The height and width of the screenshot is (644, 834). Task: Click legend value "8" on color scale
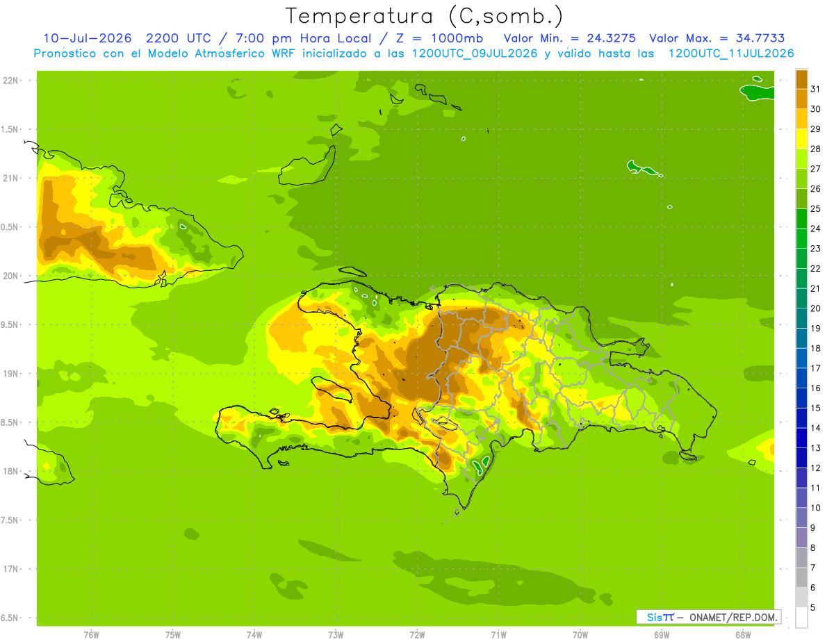pos(813,548)
